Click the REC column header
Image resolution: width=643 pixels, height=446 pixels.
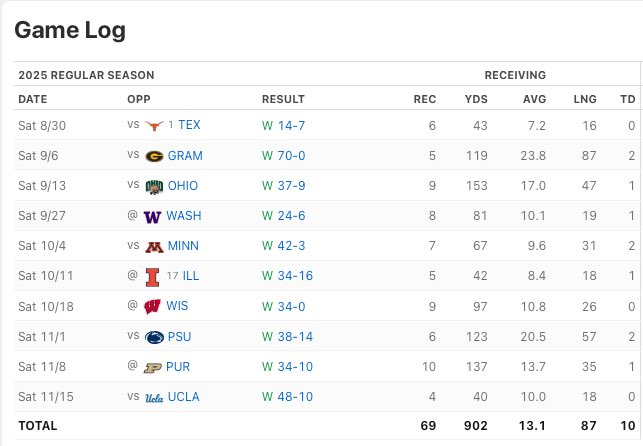(424, 99)
